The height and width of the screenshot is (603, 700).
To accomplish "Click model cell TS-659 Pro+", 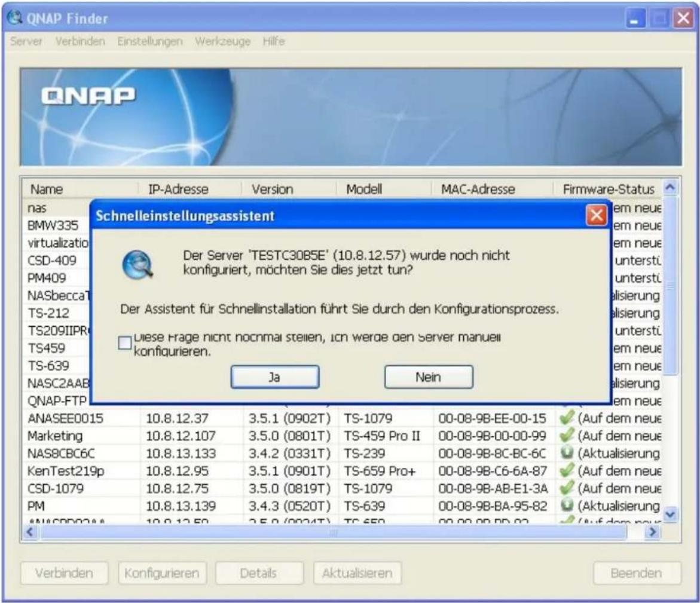I will pyautogui.click(x=380, y=471).
